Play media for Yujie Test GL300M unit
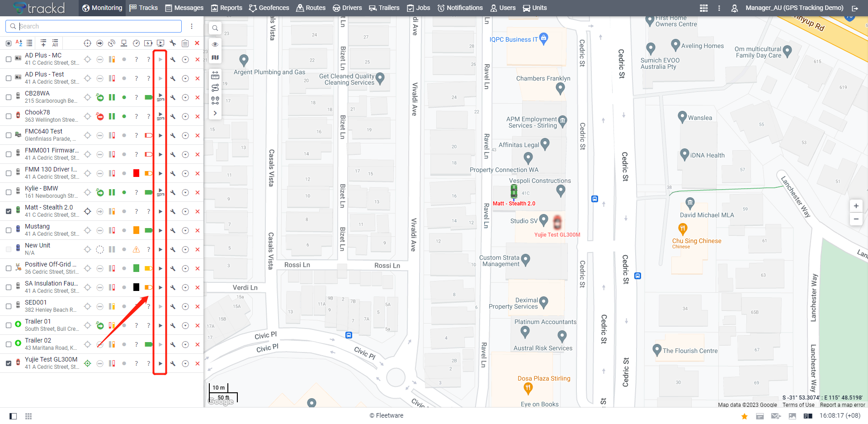This screenshot has width=868, height=424. [160, 363]
